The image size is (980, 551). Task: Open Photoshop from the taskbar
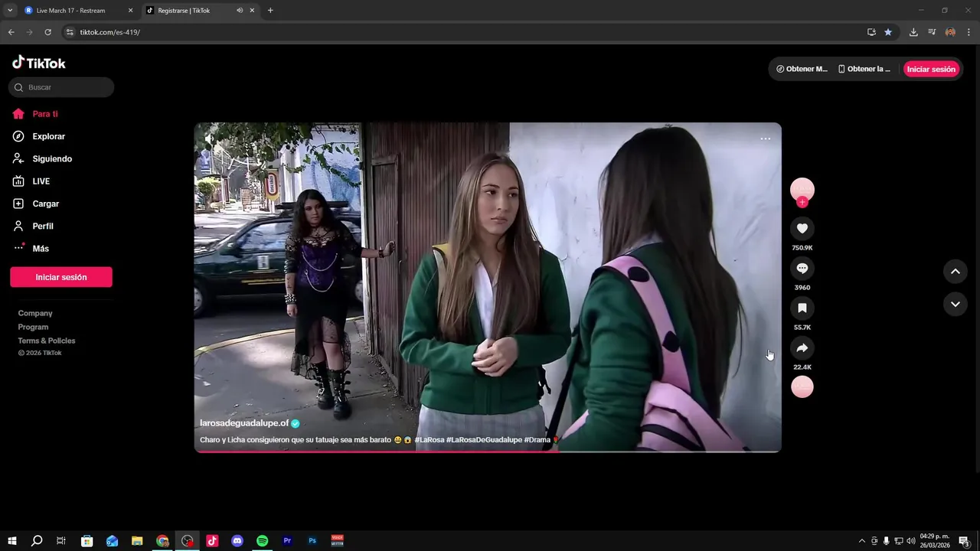coord(312,541)
